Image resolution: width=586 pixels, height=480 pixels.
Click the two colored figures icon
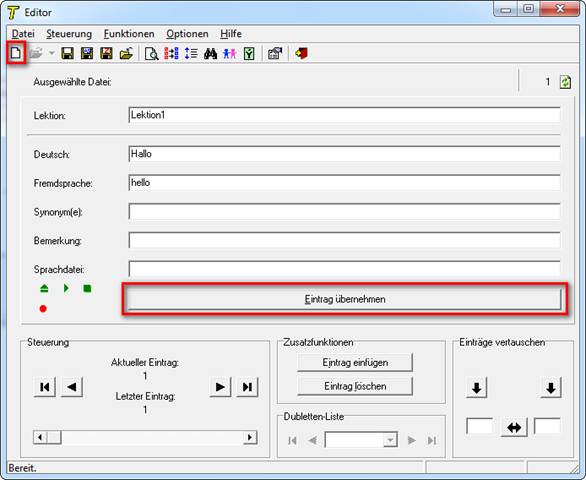click(x=229, y=53)
